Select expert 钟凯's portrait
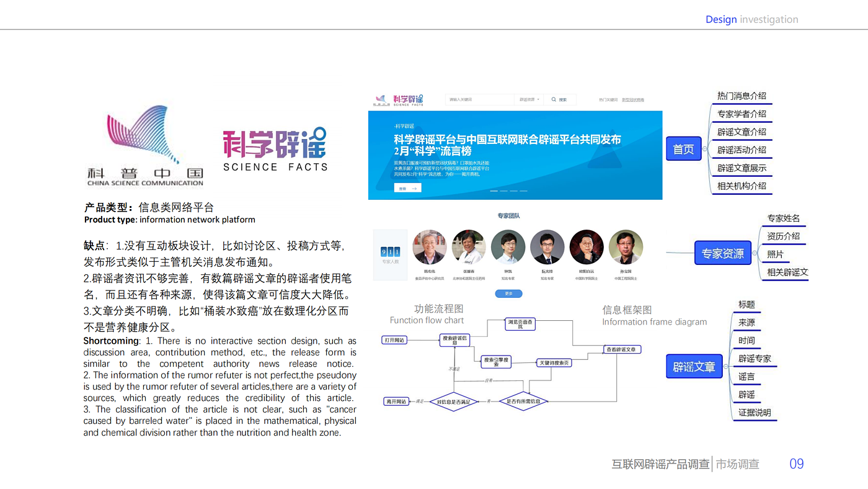 click(x=508, y=247)
